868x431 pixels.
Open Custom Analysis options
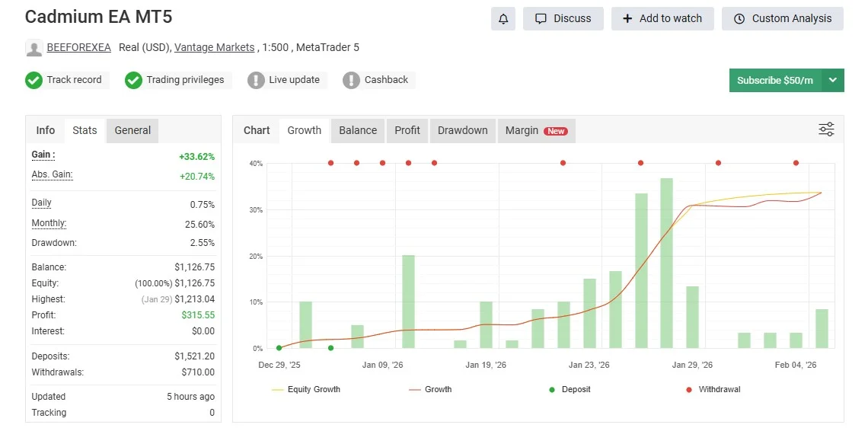[x=782, y=19]
